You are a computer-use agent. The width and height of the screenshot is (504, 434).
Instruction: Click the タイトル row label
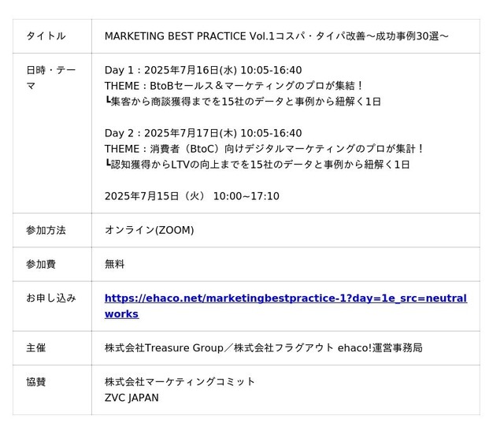point(46,36)
